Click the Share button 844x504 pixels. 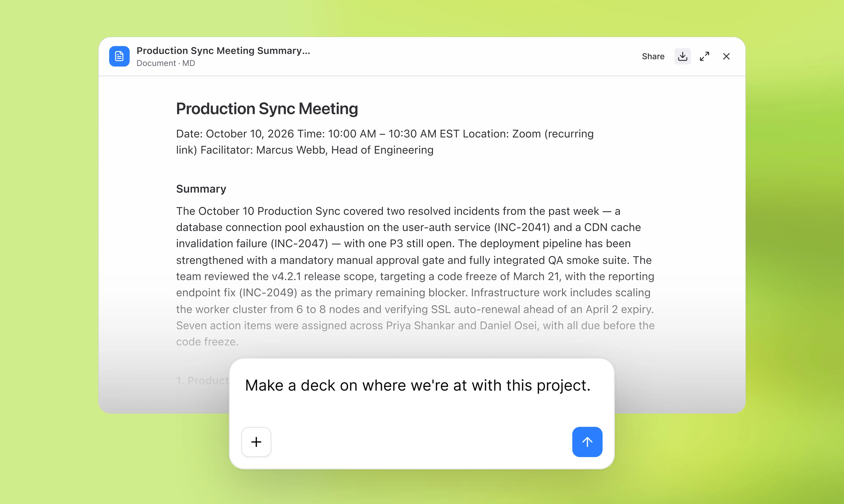(x=653, y=56)
